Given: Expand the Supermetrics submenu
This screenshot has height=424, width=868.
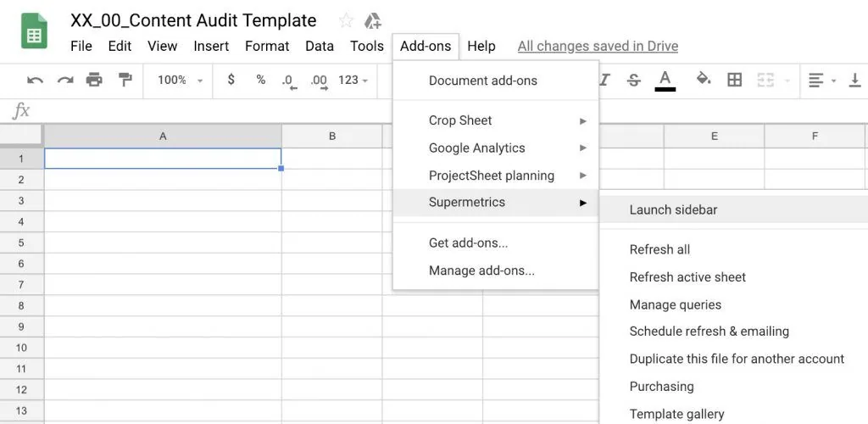Looking at the screenshot, I should [495, 203].
